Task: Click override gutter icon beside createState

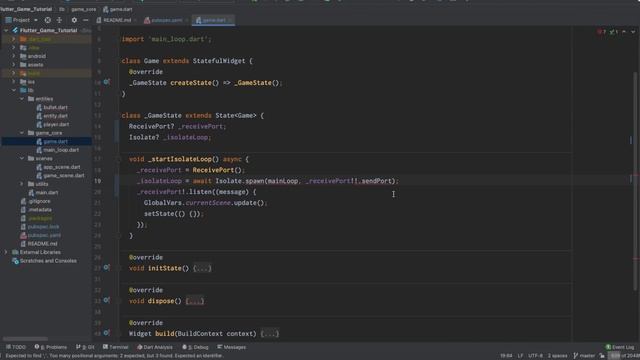Action: click(x=106, y=82)
